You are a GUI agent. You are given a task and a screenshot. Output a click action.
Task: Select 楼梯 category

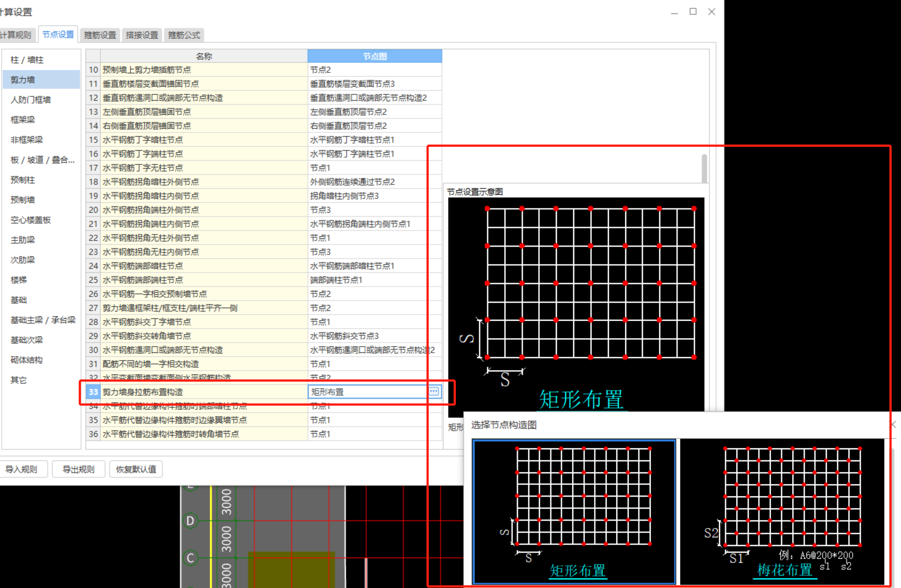click(41, 280)
